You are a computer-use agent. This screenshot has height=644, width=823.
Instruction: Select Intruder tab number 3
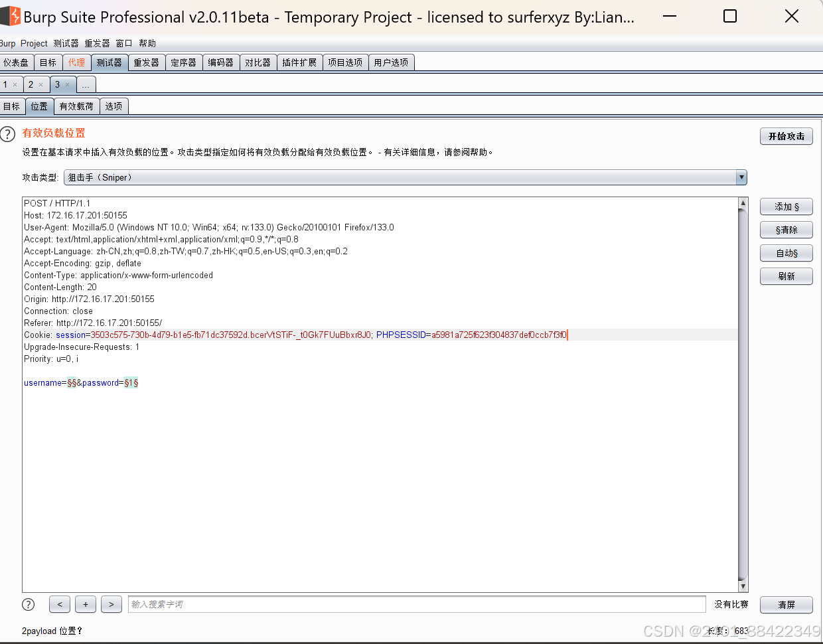pyautogui.click(x=58, y=85)
